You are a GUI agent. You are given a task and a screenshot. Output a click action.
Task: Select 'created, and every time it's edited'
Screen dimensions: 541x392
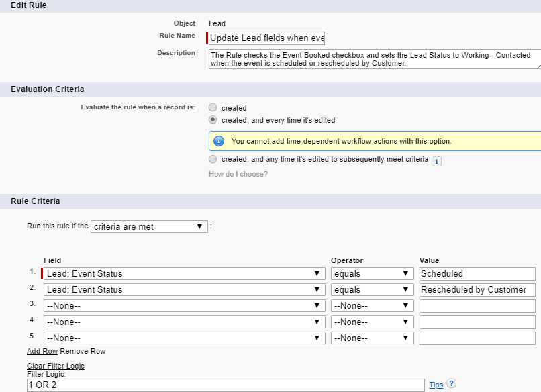pos(213,120)
